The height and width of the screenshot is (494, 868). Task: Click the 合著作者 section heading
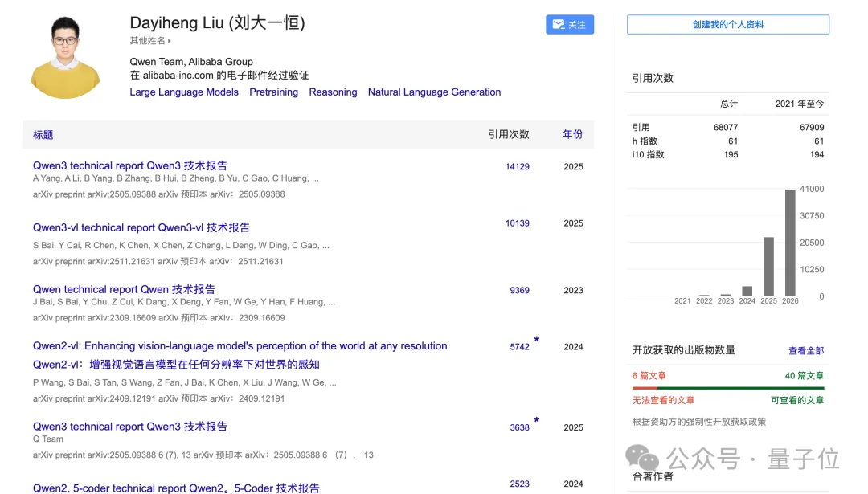click(653, 476)
